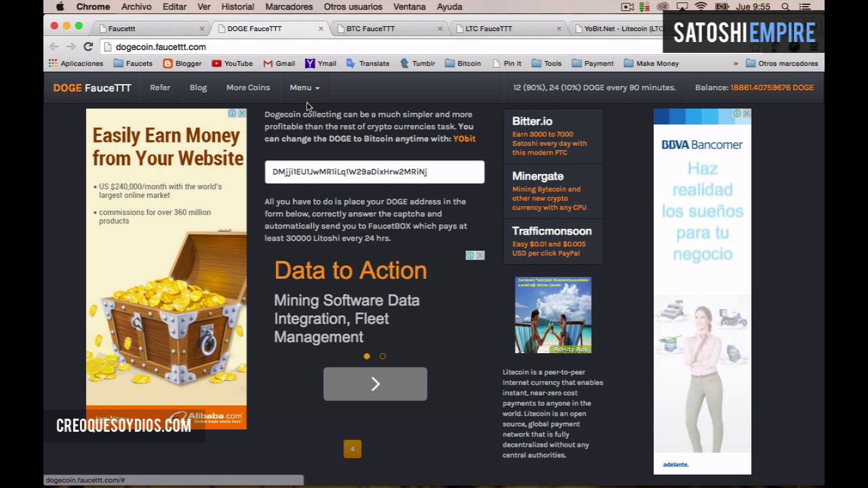
Task: Open the Make Money bookmark folder
Action: [651, 63]
